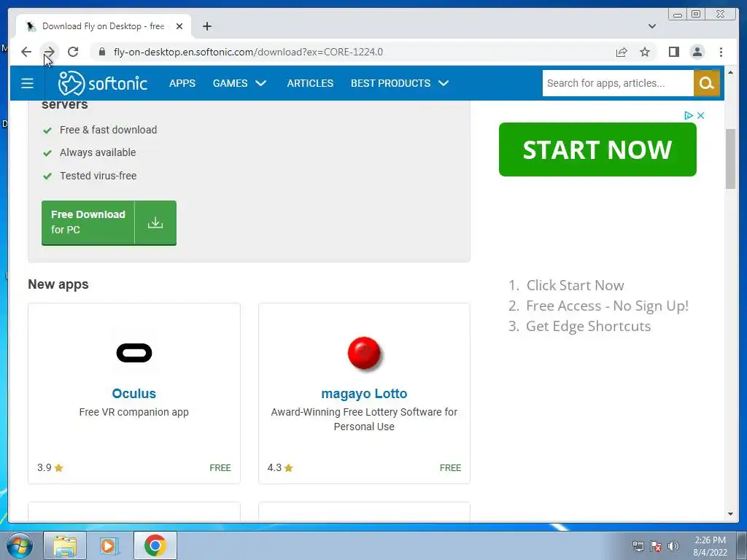The height and width of the screenshot is (560, 747).
Task: Select the Download Fly on Desktop tab
Action: click(104, 26)
